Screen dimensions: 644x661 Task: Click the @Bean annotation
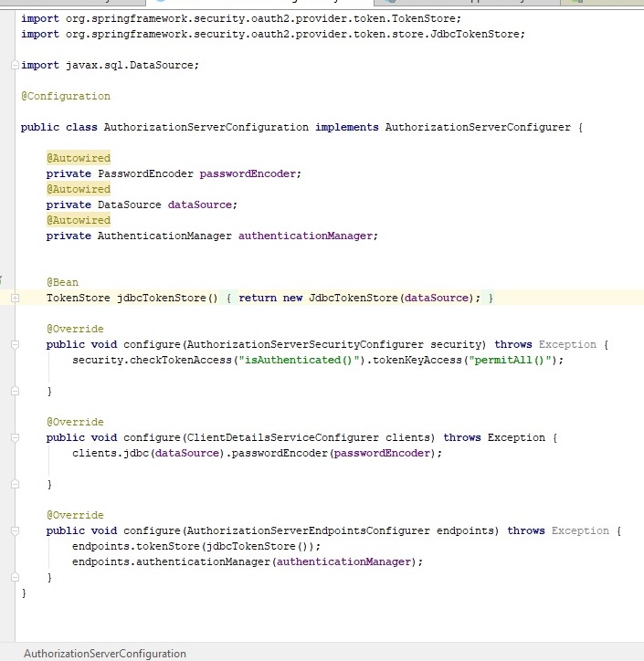[x=62, y=282]
